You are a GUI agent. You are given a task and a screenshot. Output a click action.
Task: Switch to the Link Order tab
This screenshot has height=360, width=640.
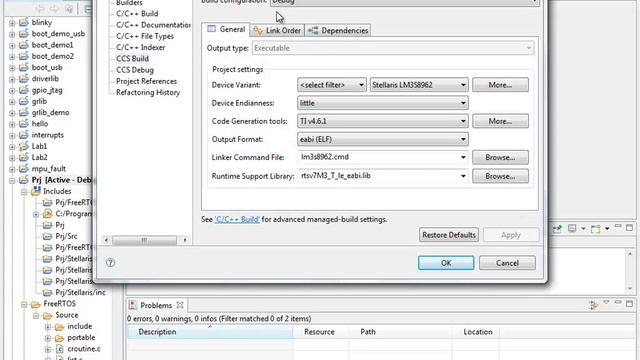(278, 30)
